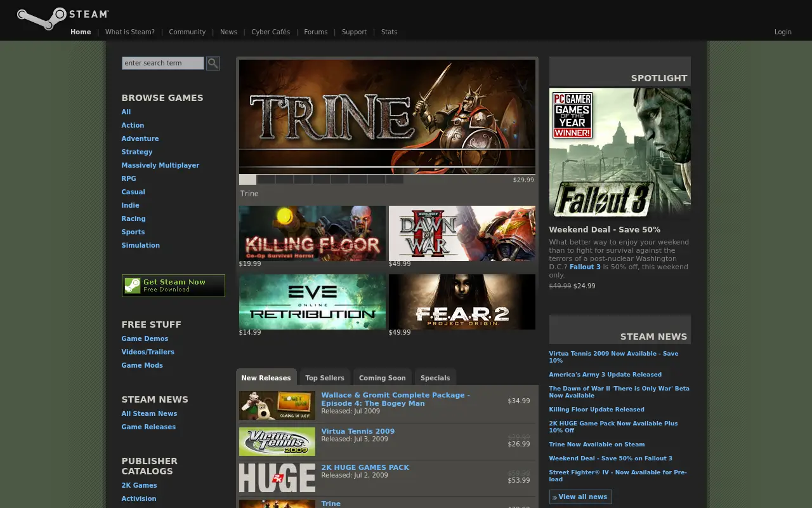
Task: Open Stats in the top navigation
Action: coord(390,32)
